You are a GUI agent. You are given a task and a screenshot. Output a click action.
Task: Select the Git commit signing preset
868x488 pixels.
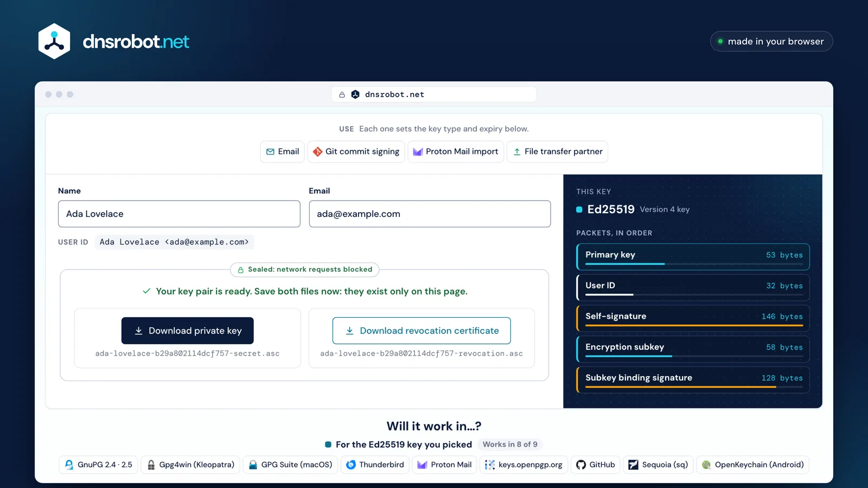(x=356, y=152)
